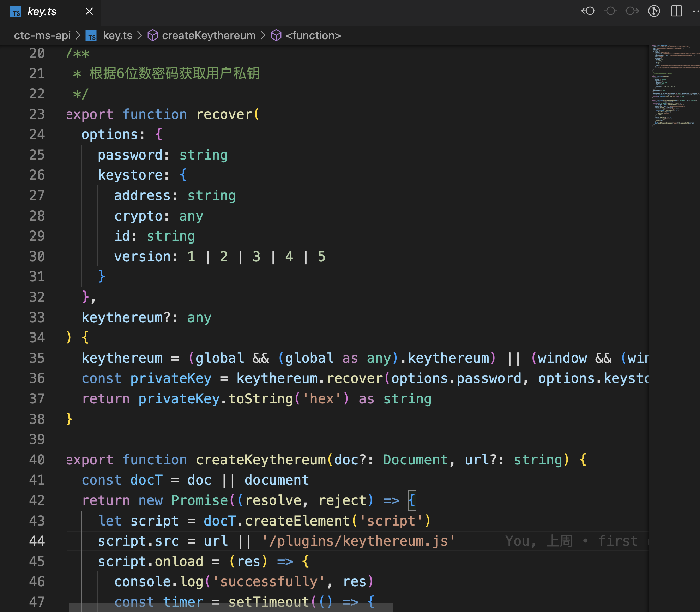Image resolution: width=700 pixels, height=612 pixels.
Task: Click the git blame annotation 'You, 上周'
Action: pyautogui.click(x=539, y=541)
